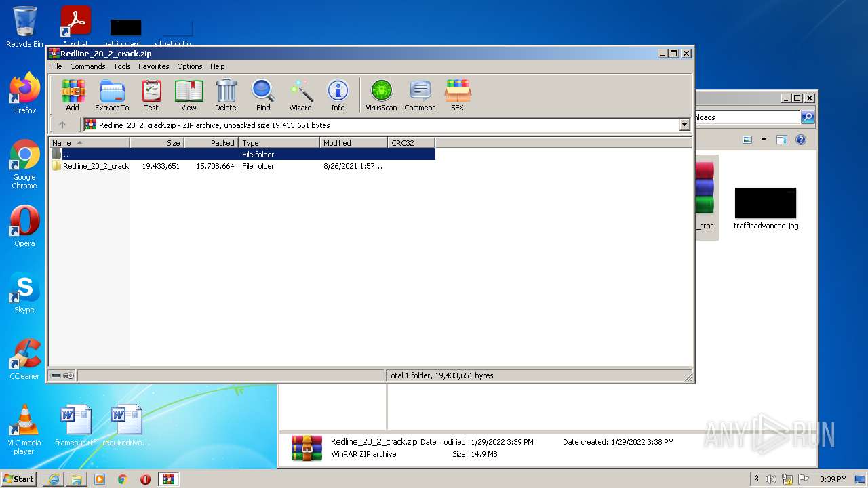Screen dimensions: 868x488
Task: Open Opera desktop shortcut
Action: click(24, 226)
